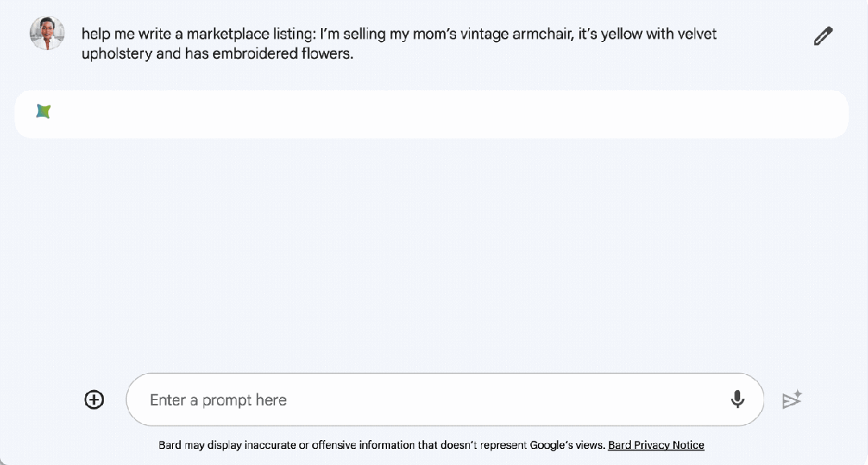Activate the microphone for voice input
The width and height of the screenshot is (868, 465).
(737, 399)
